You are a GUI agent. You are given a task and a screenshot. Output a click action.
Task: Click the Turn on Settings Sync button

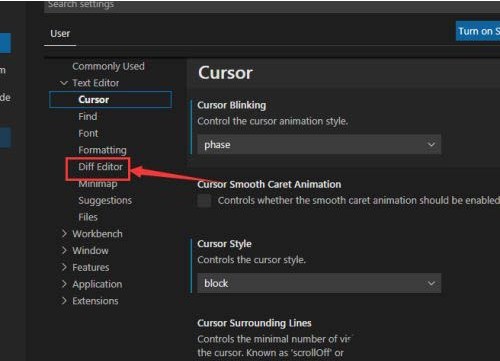(478, 31)
